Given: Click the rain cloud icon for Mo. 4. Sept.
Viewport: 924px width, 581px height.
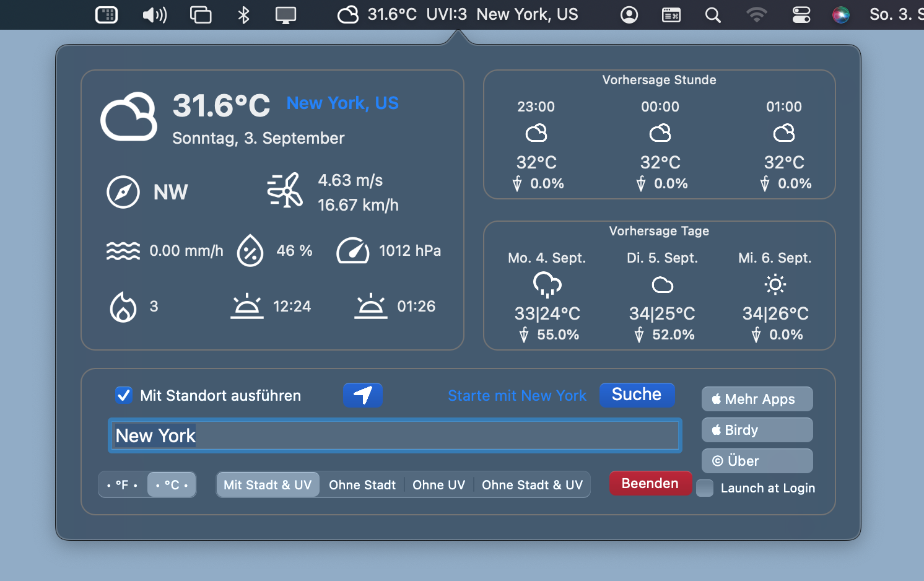Looking at the screenshot, I should (547, 285).
